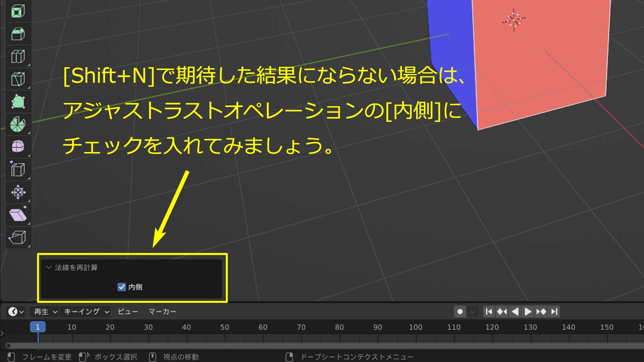The height and width of the screenshot is (362, 644).
Task: Choose the Poly Build tool
Action: point(18,102)
